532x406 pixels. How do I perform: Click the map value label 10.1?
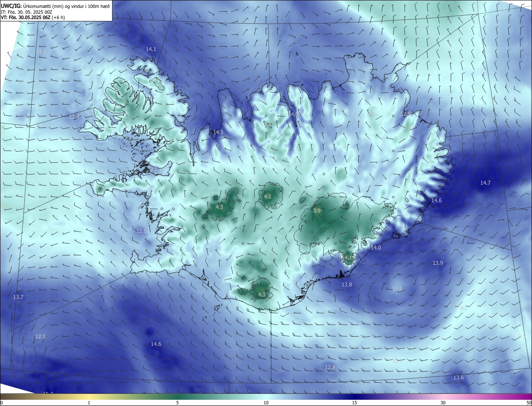[397, 361]
